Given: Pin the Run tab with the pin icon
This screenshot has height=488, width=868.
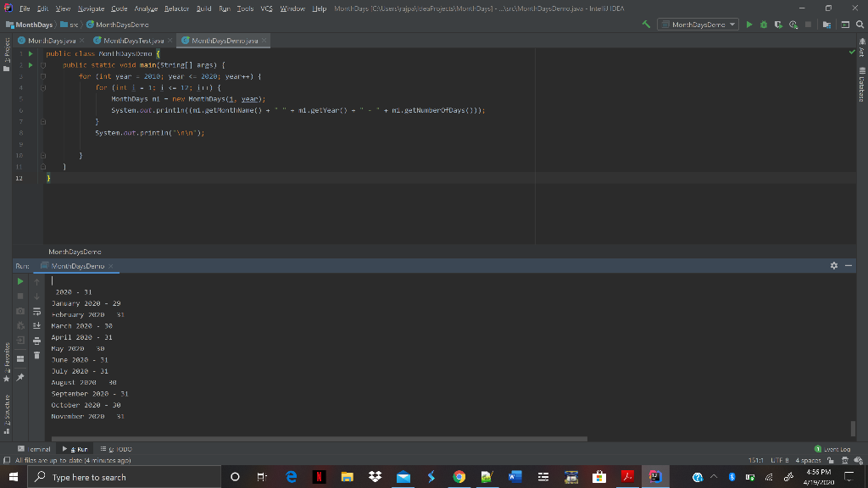Looking at the screenshot, I should click(x=20, y=376).
